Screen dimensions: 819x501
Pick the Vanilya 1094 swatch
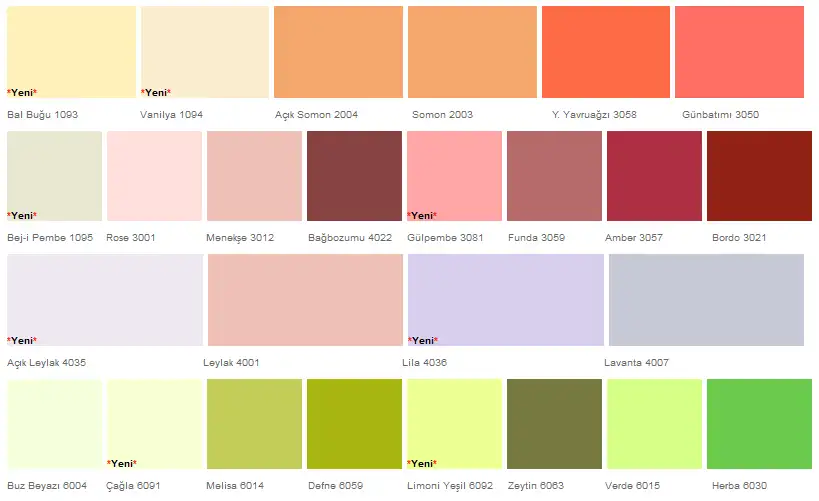pyautogui.click(x=205, y=52)
